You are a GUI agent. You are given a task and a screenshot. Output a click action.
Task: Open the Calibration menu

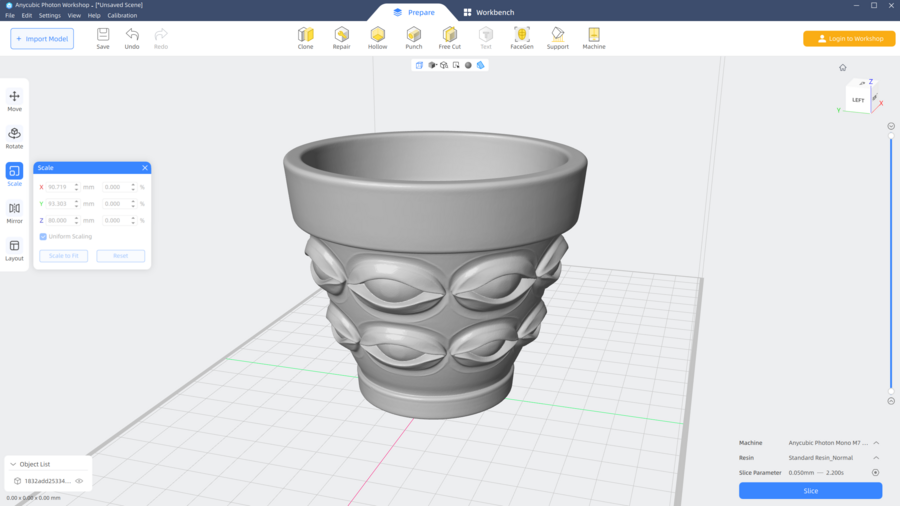[x=122, y=16]
